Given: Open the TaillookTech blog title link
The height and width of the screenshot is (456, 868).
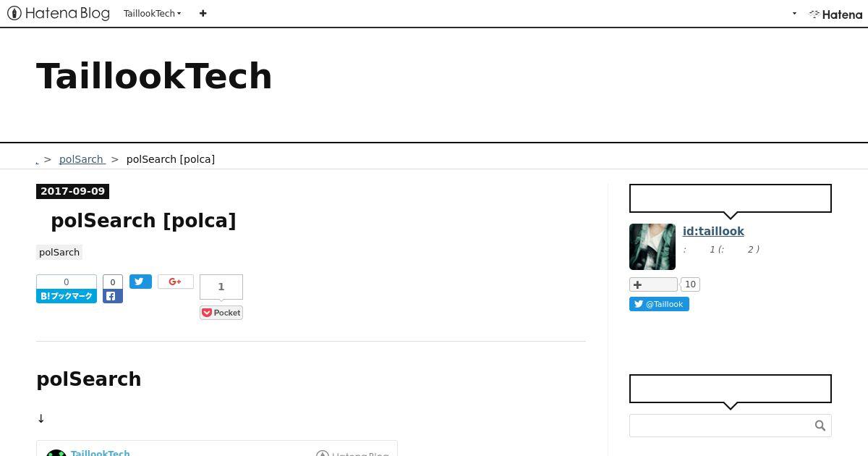Looking at the screenshot, I should click(154, 76).
